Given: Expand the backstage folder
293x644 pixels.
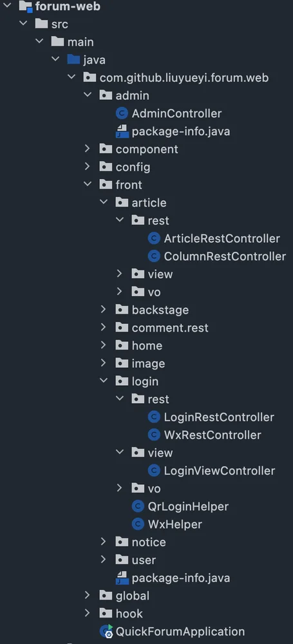Looking at the screenshot, I should (103, 309).
